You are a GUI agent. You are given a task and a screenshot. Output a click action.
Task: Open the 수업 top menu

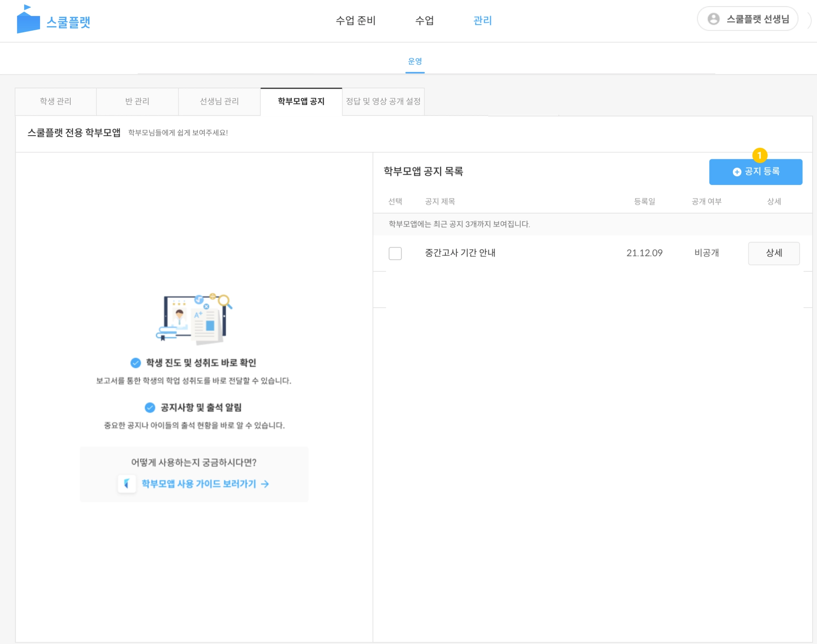click(x=424, y=20)
